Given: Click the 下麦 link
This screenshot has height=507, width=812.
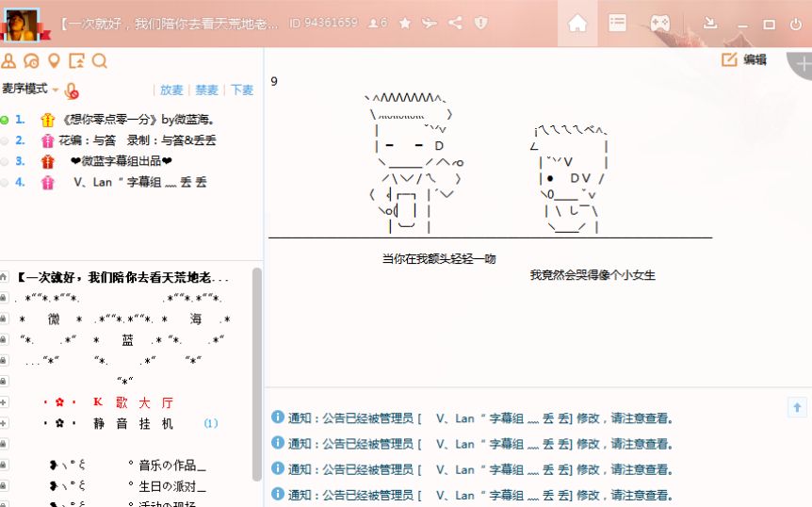Looking at the screenshot, I should tap(242, 90).
